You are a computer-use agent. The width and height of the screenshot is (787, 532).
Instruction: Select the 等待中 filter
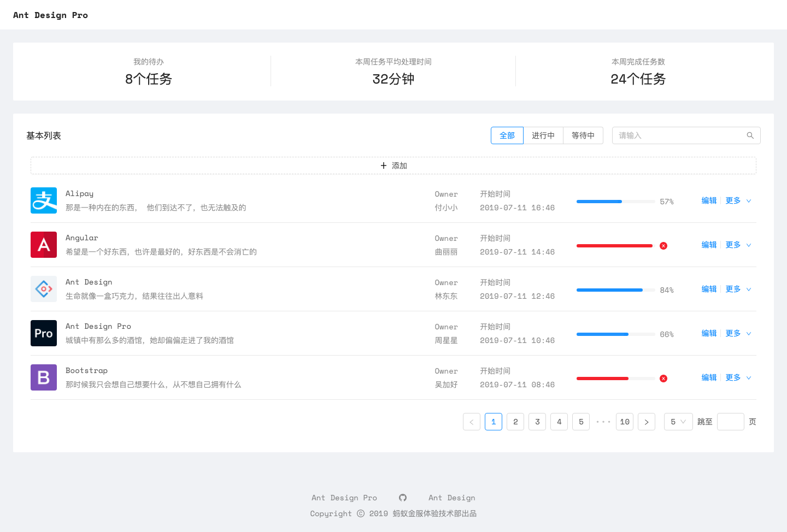(x=583, y=135)
